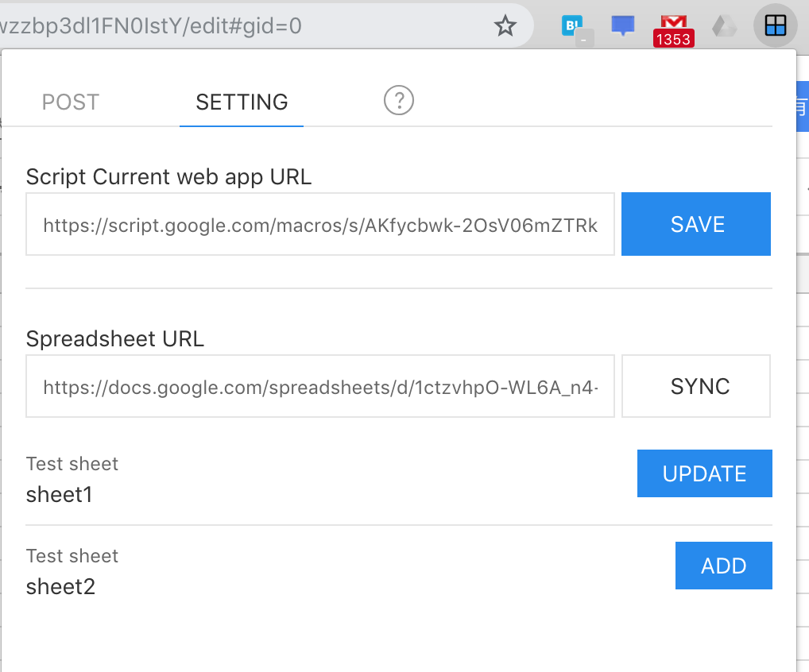This screenshot has width=809, height=672.
Task: Click the Google Drive extension icon
Action: [724, 26]
